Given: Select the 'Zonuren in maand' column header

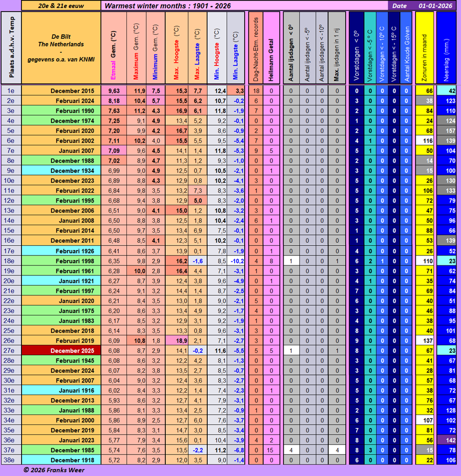Looking at the screenshot, I should click(x=425, y=48).
